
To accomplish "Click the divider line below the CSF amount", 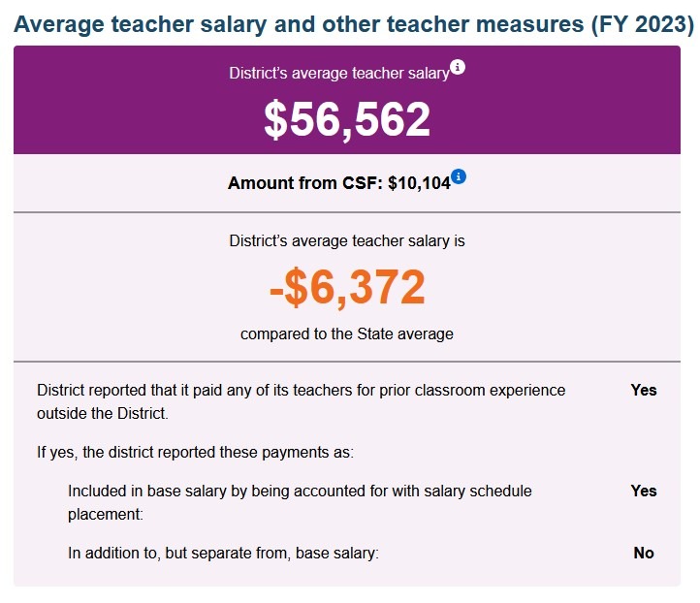I will click(347, 211).
